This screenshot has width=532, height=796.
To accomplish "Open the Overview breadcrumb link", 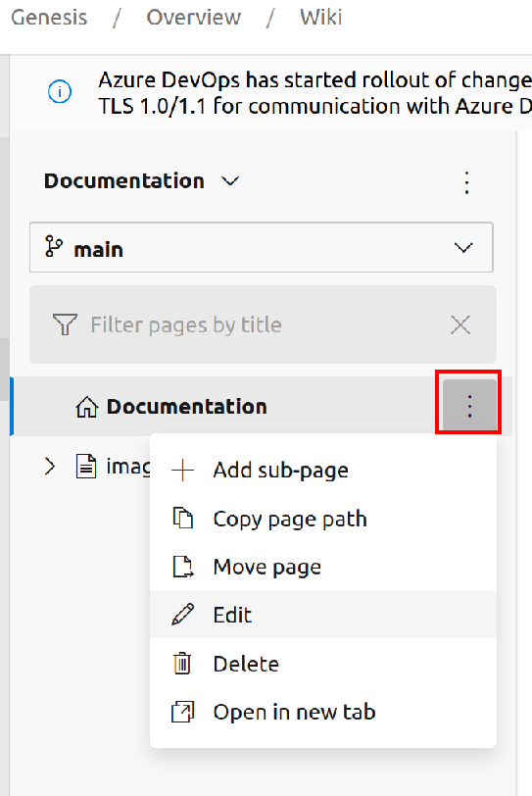I will [194, 18].
